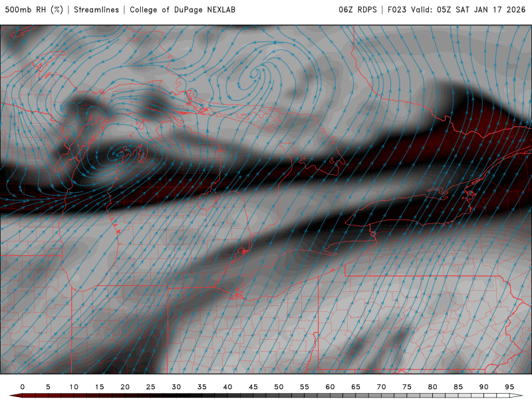
Task: Click the 95 value on the color scale
Action: pos(509,387)
